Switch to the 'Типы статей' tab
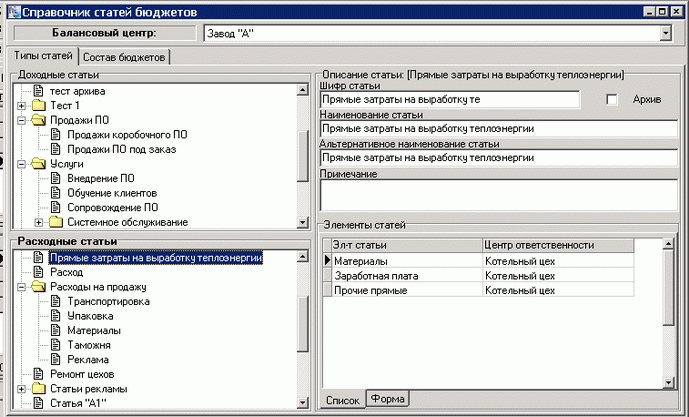 [43, 56]
